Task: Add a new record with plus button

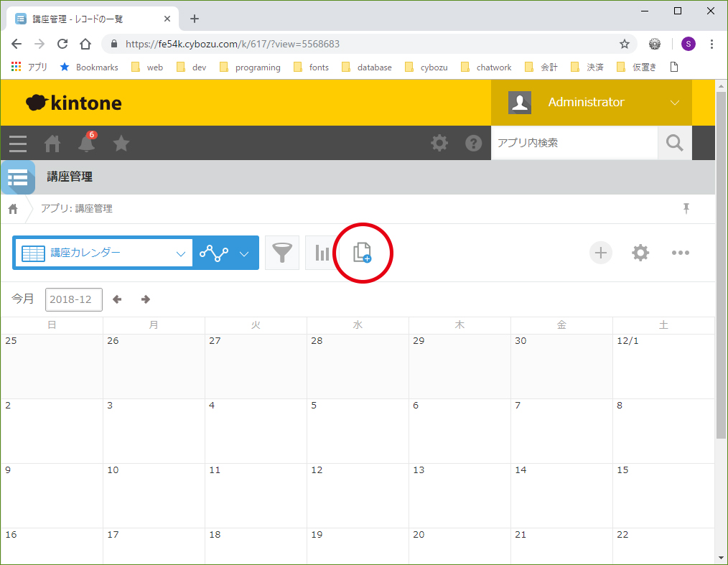Action: pyautogui.click(x=601, y=253)
